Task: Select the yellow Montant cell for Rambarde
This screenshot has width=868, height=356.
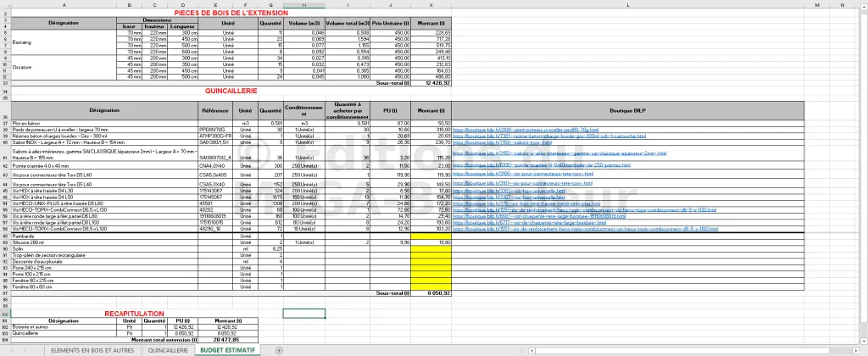Action: (431, 236)
